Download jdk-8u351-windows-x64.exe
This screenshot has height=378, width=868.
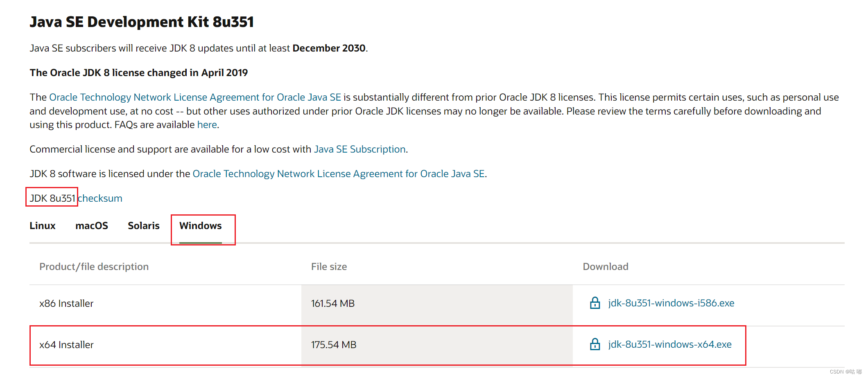click(670, 344)
